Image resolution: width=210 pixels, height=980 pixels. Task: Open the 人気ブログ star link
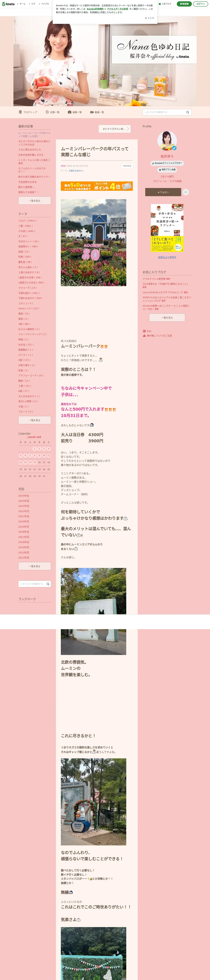click(165, 4)
